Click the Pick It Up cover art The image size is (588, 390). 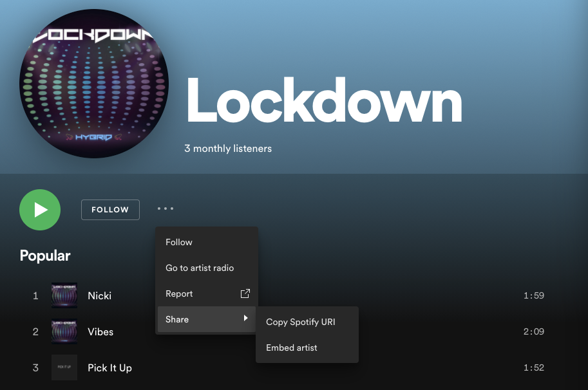click(64, 367)
